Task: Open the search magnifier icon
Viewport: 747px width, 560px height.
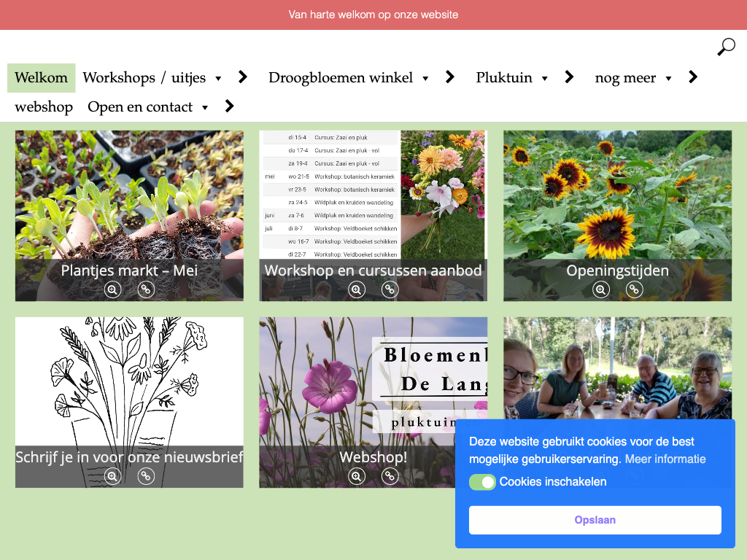Action: coord(726,47)
